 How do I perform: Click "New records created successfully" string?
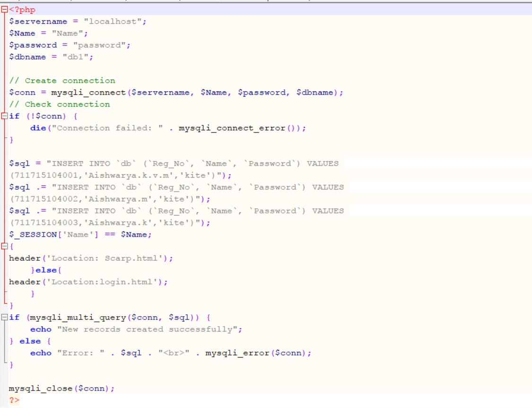[147, 329]
